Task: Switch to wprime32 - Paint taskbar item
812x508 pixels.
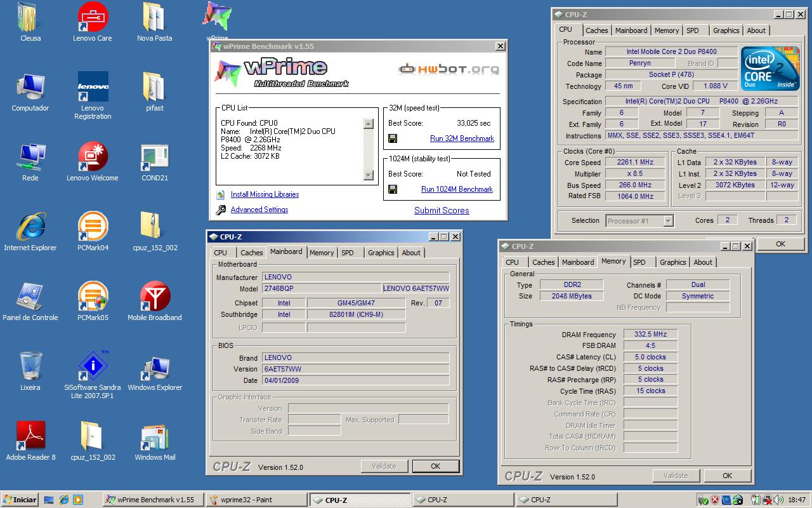Action: click(256, 500)
